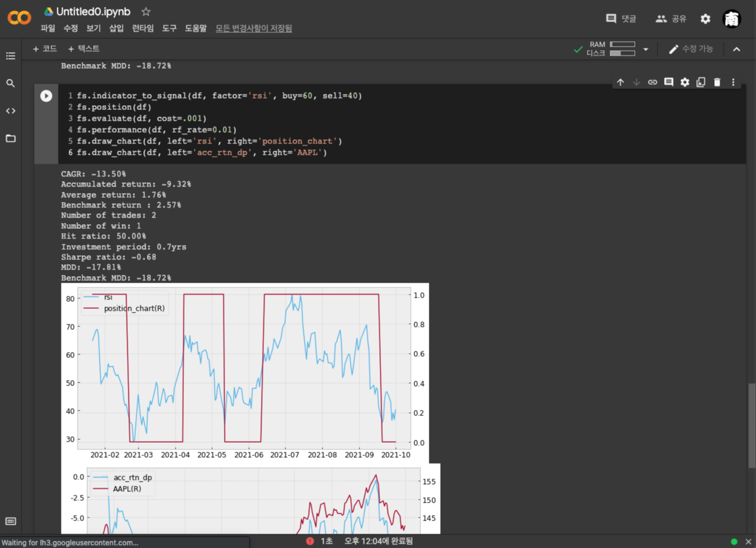Open the settings gear in header
Viewport: 756px width, 548px height.
(705, 19)
